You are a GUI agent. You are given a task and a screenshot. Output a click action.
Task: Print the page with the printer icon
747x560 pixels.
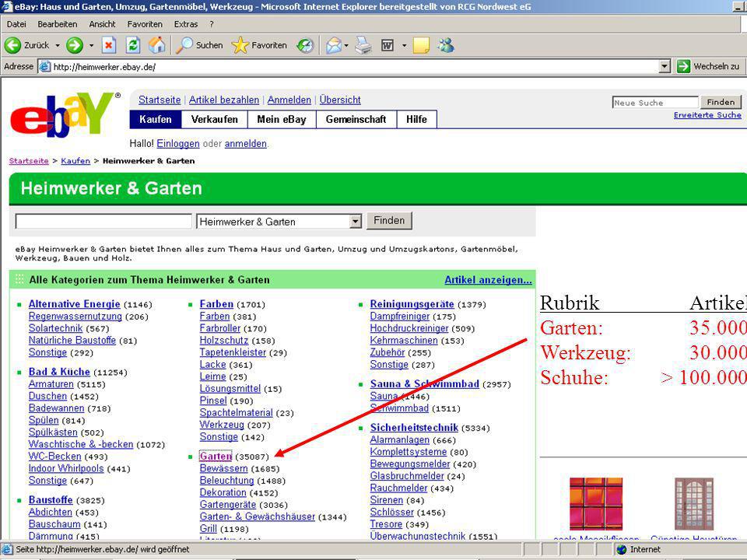[x=363, y=45]
